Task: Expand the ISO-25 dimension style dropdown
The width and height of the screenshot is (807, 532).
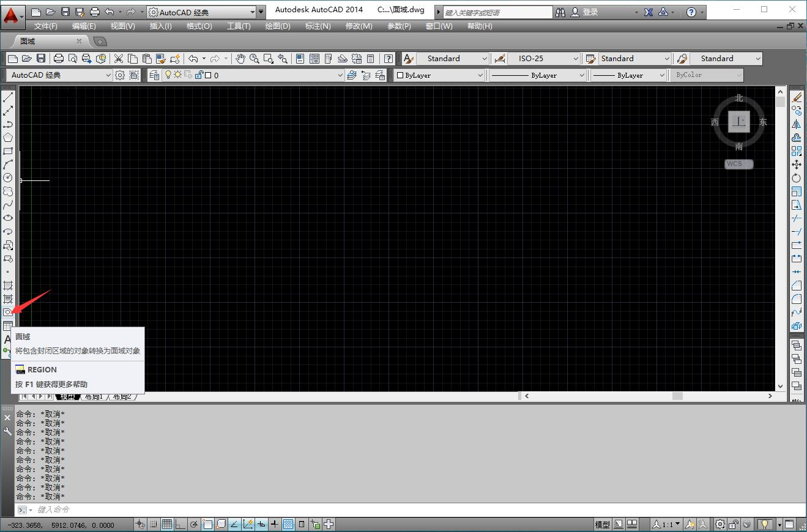Action: pos(576,59)
